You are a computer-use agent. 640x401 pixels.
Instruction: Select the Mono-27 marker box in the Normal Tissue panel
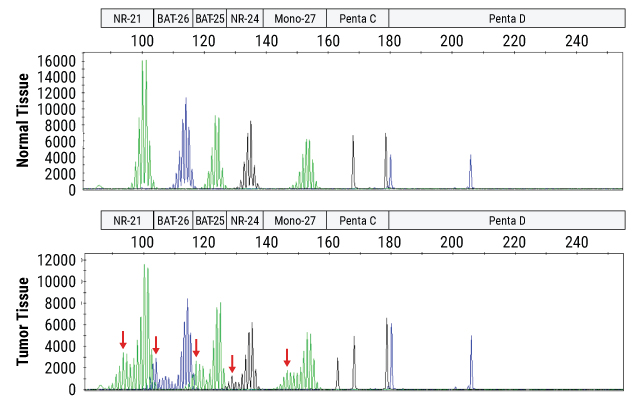tap(295, 19)
